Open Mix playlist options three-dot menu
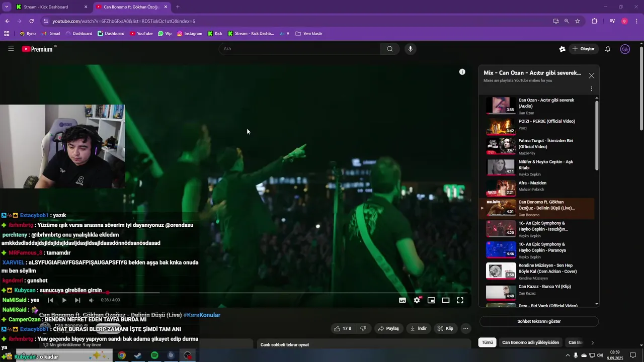 point(591,89)
